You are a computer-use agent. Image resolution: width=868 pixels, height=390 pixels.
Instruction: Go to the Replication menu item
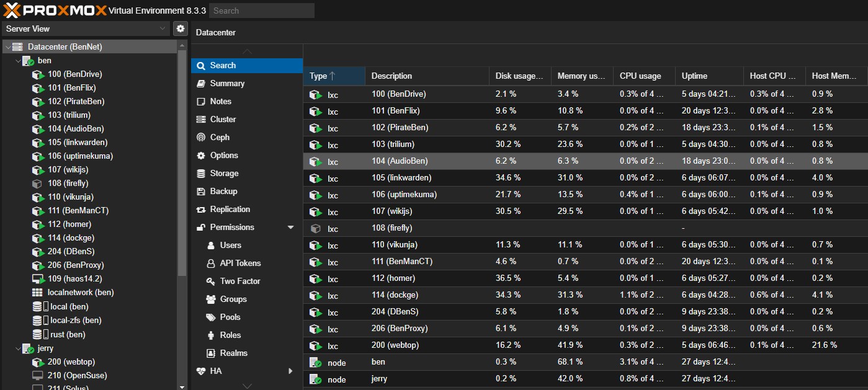[230, 210]
